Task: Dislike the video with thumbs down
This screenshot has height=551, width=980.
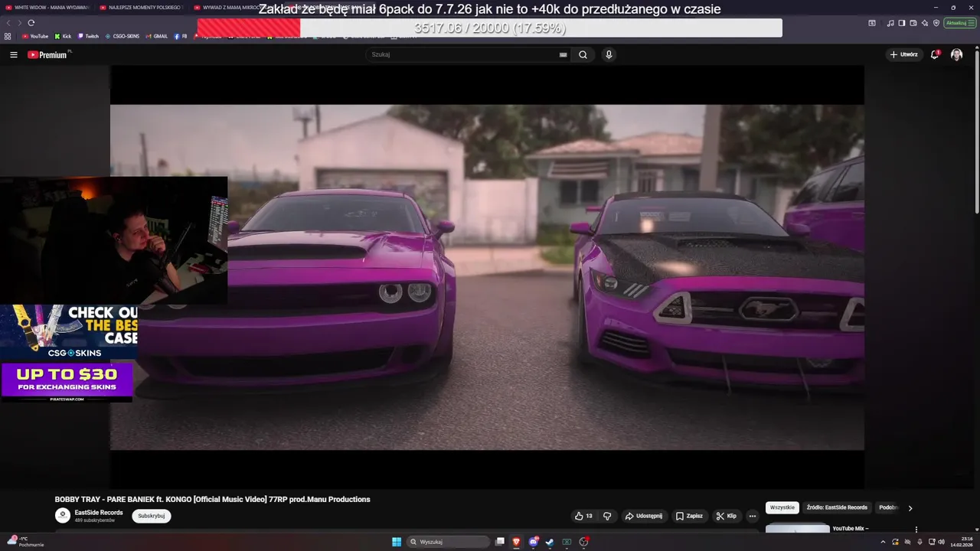Action: click(x=607, y=516)
